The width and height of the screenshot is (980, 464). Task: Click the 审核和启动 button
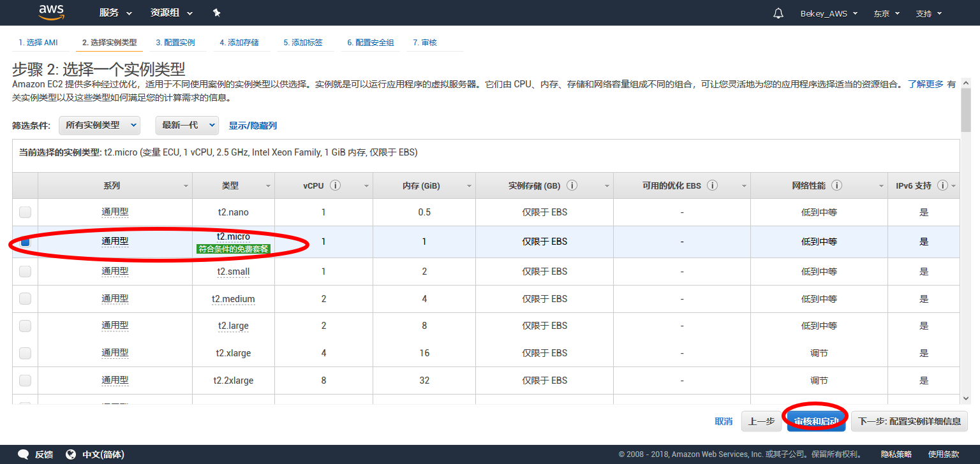[x=815, y=421]
